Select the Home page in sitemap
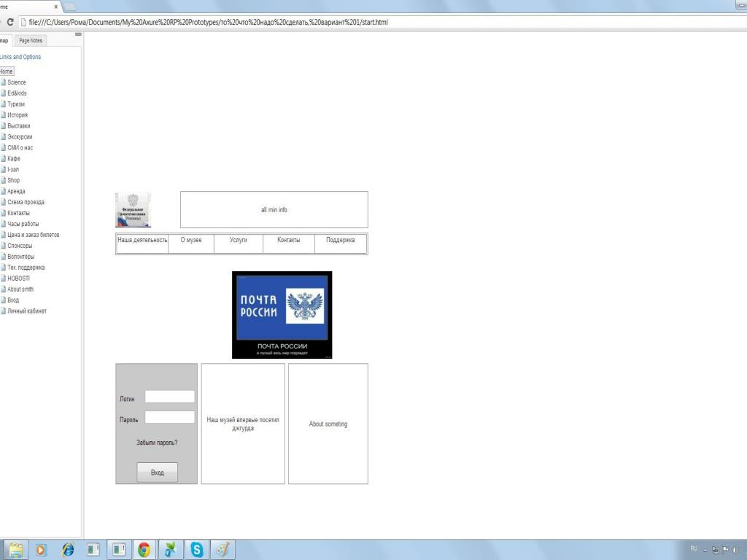The width and height of the screenshot is (747, 560). pos(7,71)
